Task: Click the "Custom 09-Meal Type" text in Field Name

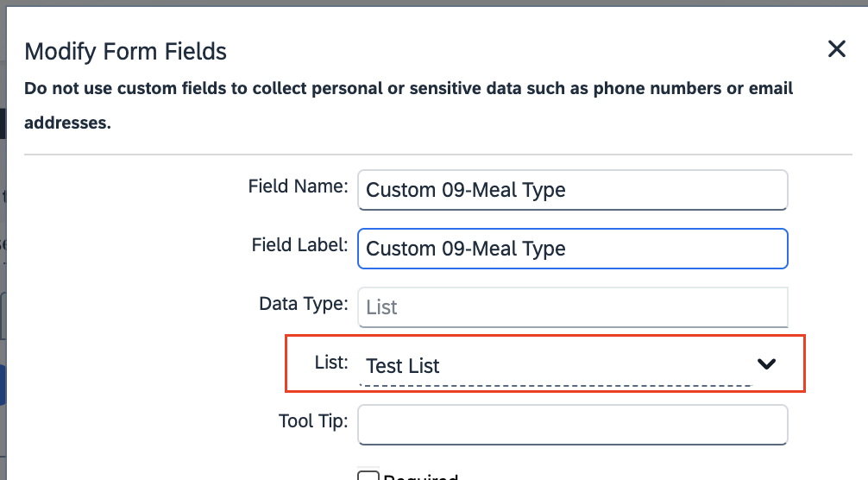Action: pos(466,190)
